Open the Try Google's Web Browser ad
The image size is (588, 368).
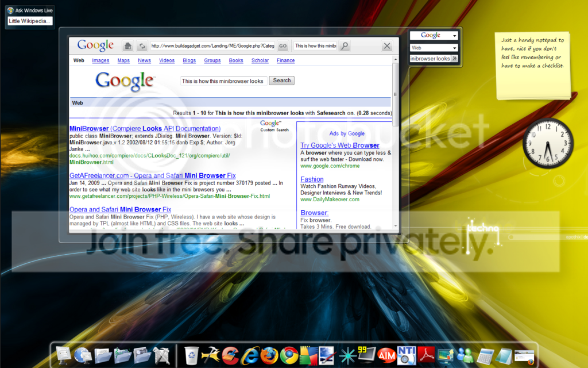click(x=340, y=145)
